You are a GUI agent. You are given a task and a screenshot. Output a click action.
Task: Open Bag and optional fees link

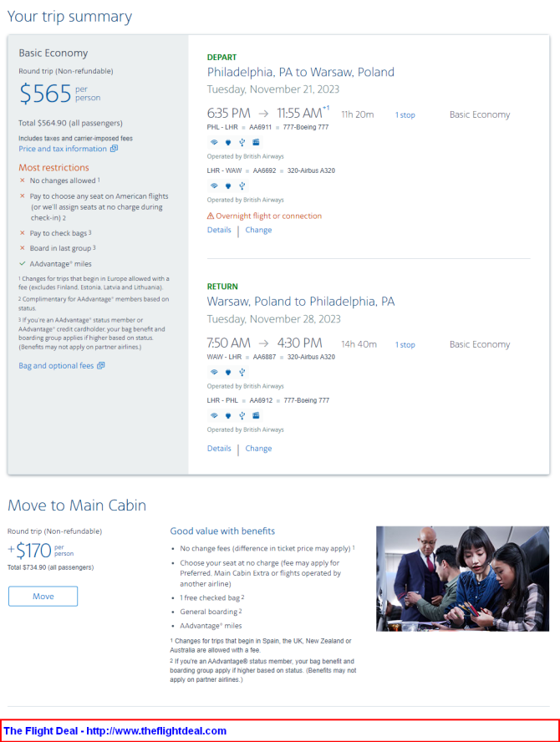pos(56,365)
